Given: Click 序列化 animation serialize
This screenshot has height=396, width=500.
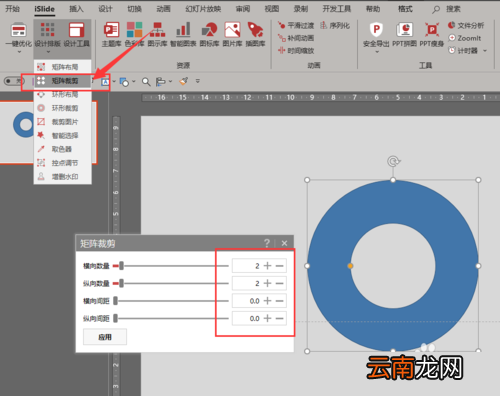Looking at the screenshot, I should (335, 25).
